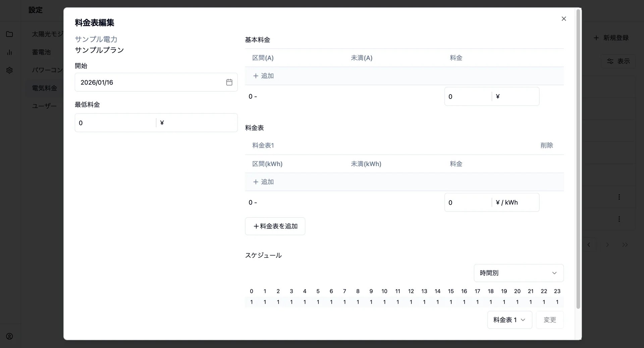Open the user account icon at bottom

click(x=9, y=336)
